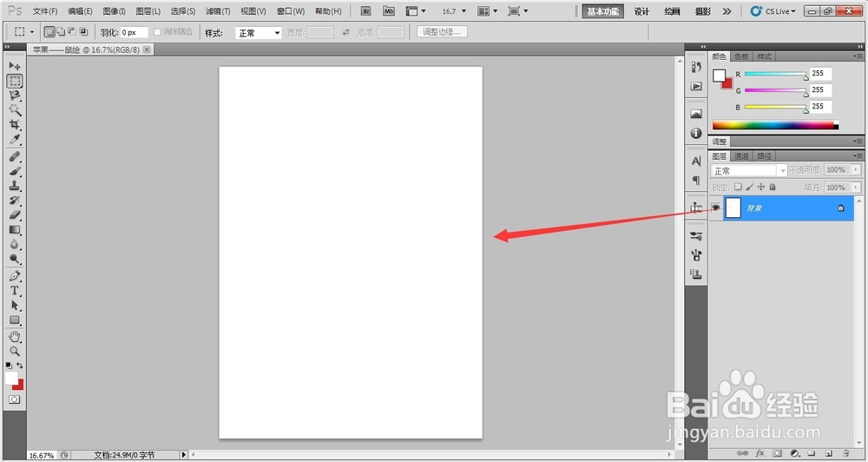Open the Clone Source panel icon

(696, 274)
